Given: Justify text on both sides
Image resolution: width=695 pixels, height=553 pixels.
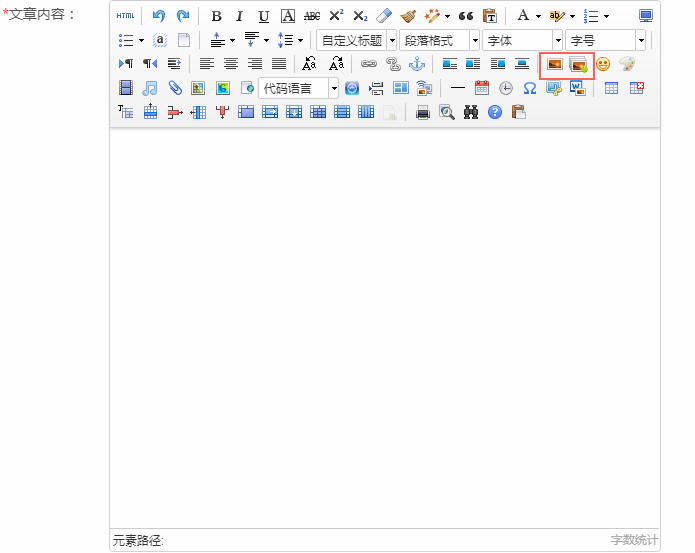Looking at the screenshot, I should coord(279,64).
